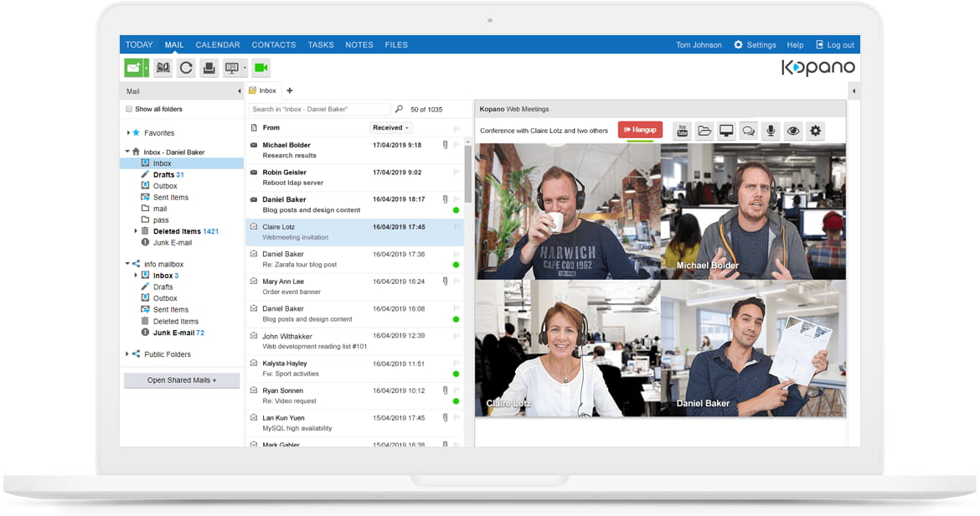980x516 pixels.
Task: Start a video call with camera icon
Action: 260,68
